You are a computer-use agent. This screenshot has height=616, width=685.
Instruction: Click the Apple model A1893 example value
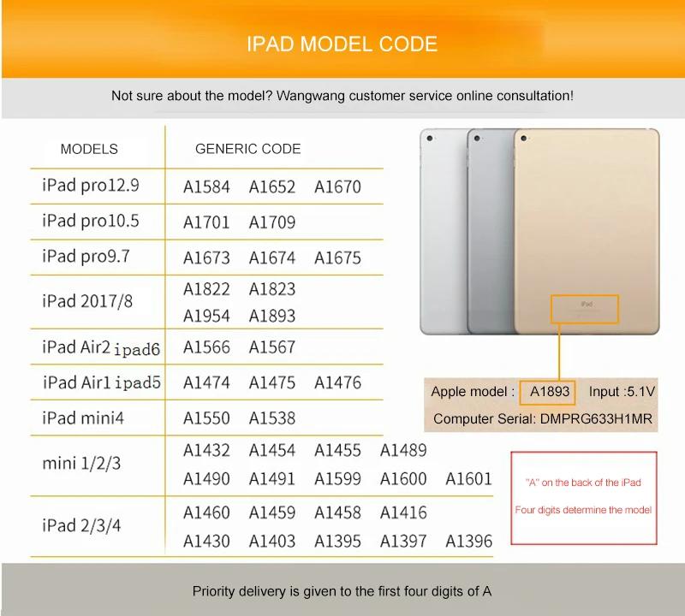(x=549, y=392)
